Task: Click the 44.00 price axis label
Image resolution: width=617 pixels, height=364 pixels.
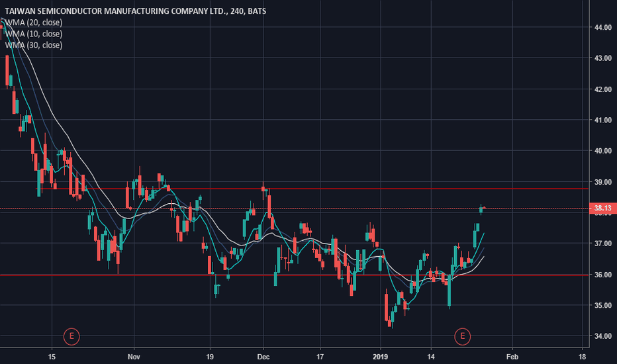Action: (x=603, y=27)
